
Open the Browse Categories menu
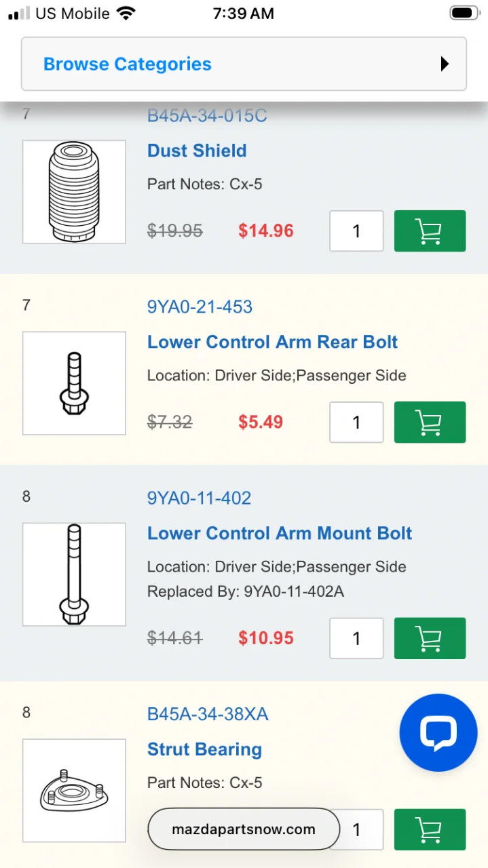[x=128, y=64]
